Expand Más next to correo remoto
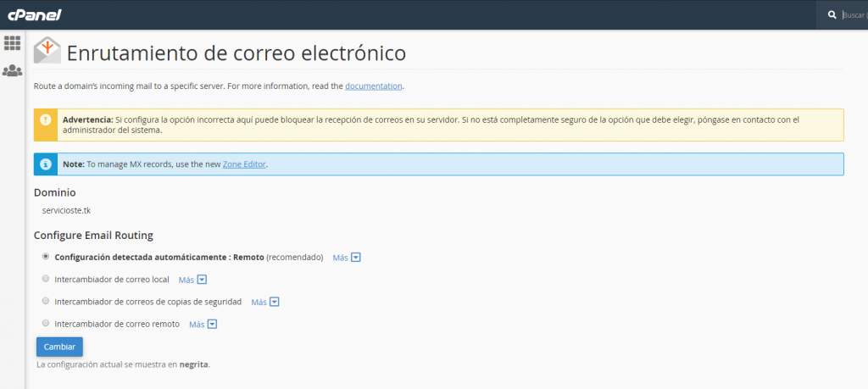868x389 pixels. coord(203,325)
